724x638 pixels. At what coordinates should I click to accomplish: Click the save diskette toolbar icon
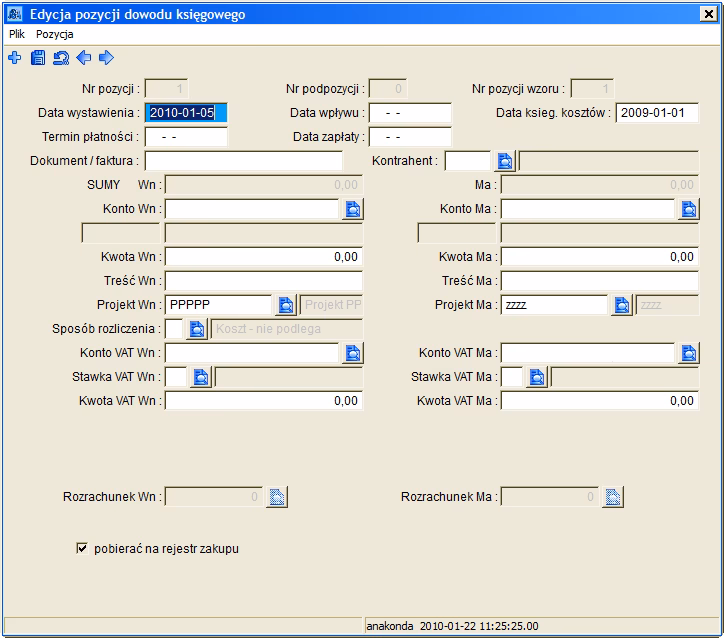click(x=38, y=58)
